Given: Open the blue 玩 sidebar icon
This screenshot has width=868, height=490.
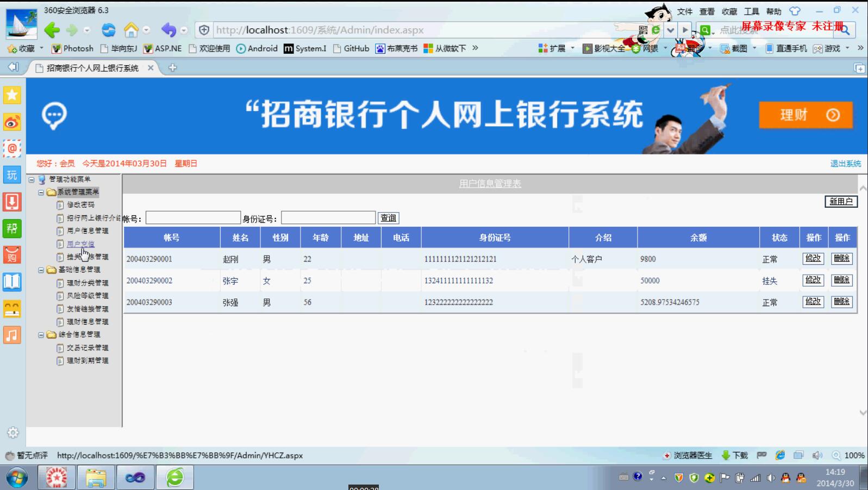Looking at the screenshot, I should coord(12,175).
